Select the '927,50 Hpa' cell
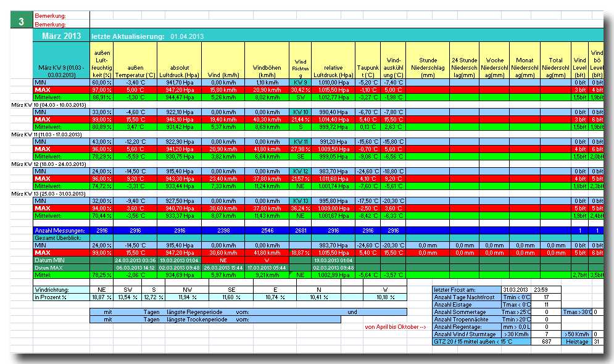Viewport: 614px width, 364px height. tap(180, 201)
